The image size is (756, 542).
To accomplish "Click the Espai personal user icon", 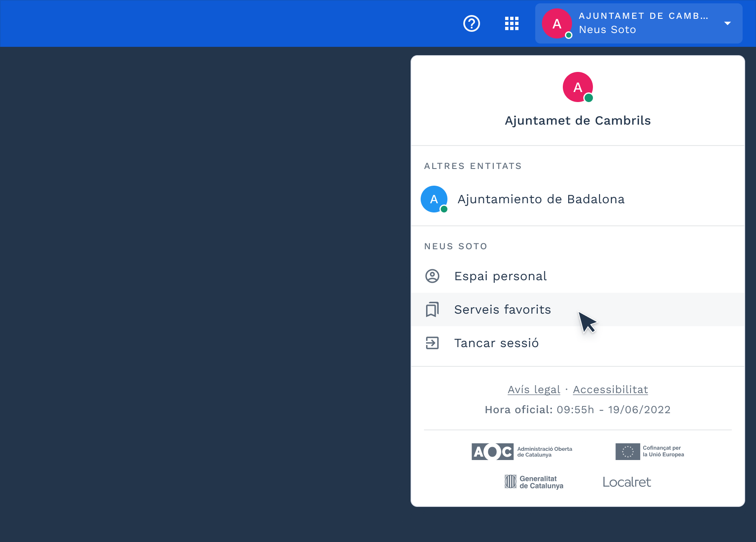I will (432, 276).
